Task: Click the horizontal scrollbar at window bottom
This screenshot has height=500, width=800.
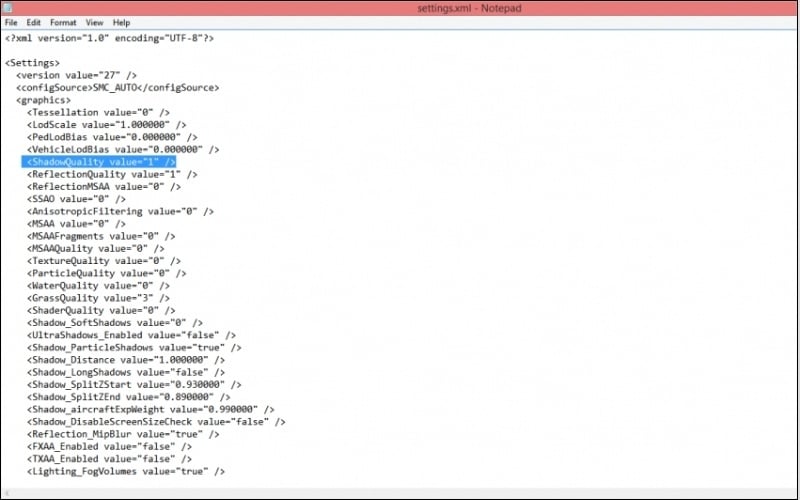Action: 400,493
